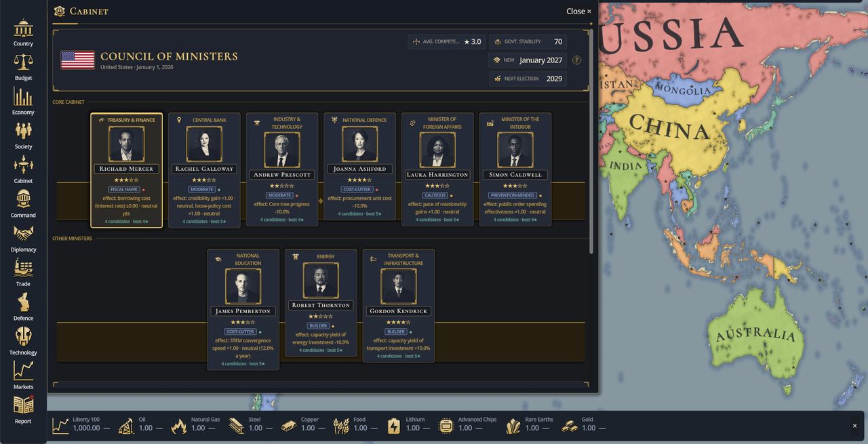Open Treasury '4 candidates · best 4★' link
The width and height of the screenshot is (868, 444).
pyautogui.click(x=126, y=222)
